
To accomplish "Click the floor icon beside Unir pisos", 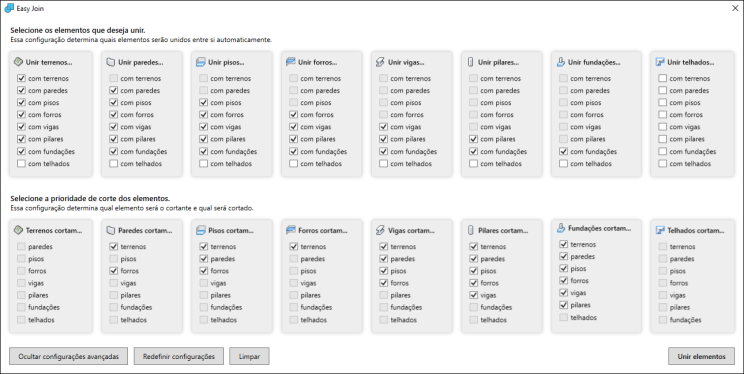I will click(200, 62).
